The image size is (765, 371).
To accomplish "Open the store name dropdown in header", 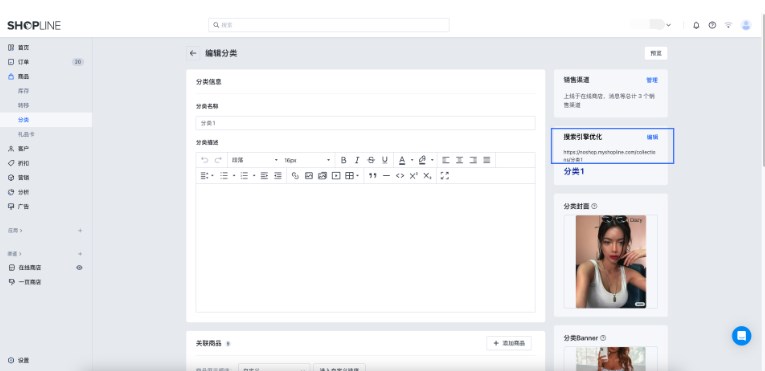I will click(651, 25).
